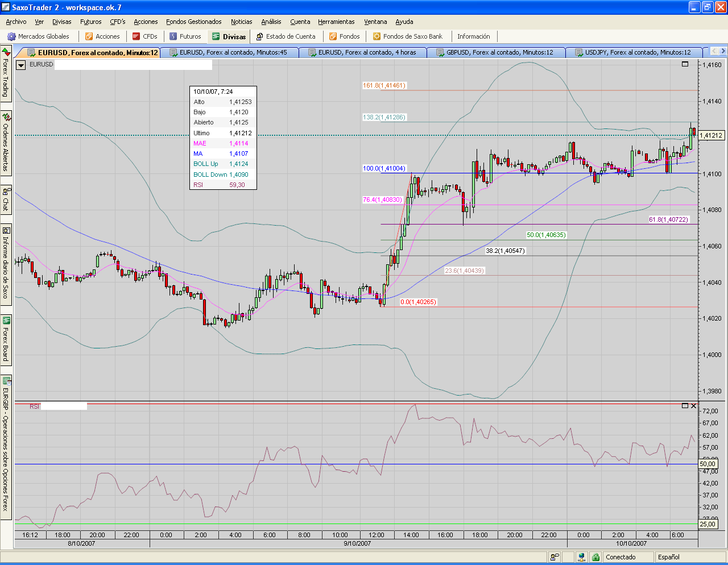Open the Fondos de Saxo Bank icon
The height and width of the screenshot is (565, 728).
coord(377,36)
